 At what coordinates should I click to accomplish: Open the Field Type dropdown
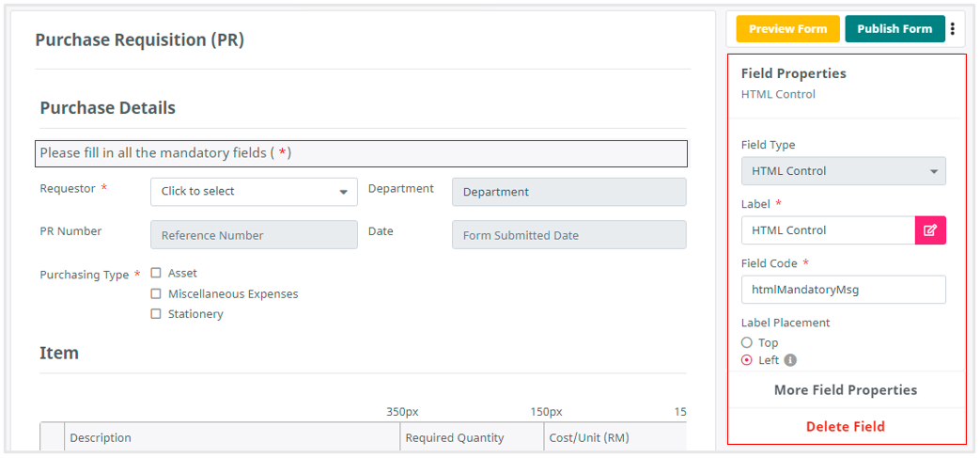[x=843, y=171]
